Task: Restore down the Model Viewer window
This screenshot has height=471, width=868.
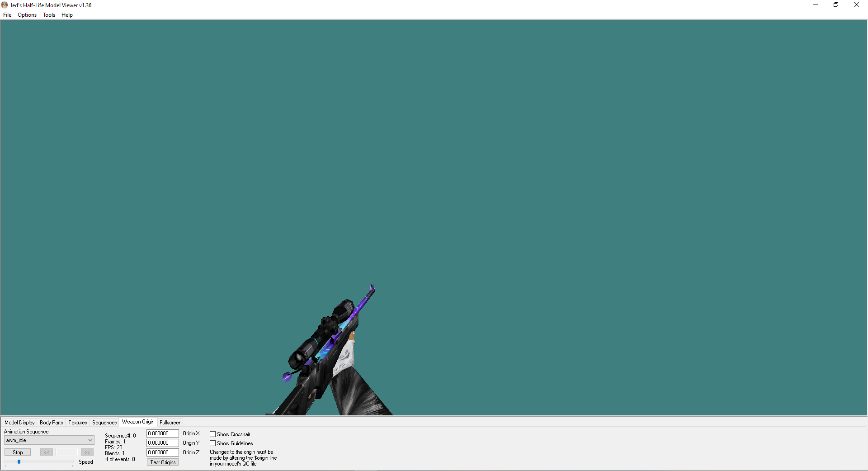Action: pos(836,5)
